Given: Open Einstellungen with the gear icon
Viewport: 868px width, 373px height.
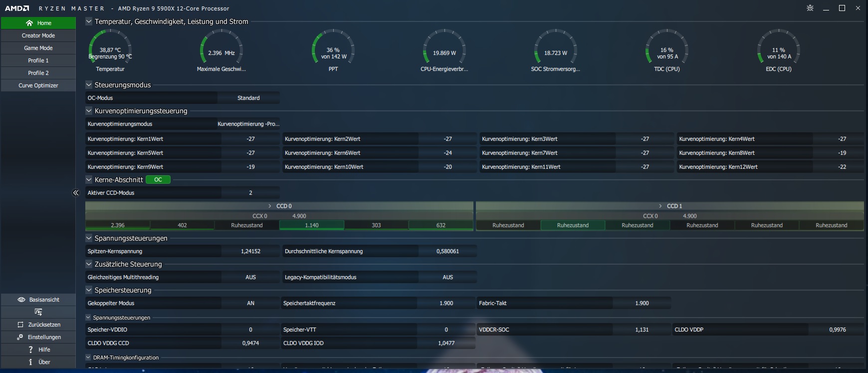Looking at the screenshot, I should (x=20, y=337).
